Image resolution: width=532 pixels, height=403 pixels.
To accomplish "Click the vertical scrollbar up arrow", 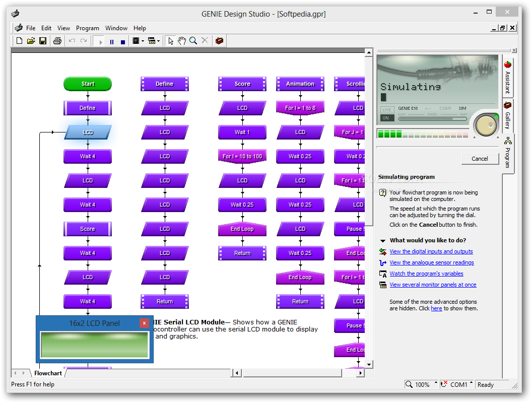I will (x=369, y=52).
